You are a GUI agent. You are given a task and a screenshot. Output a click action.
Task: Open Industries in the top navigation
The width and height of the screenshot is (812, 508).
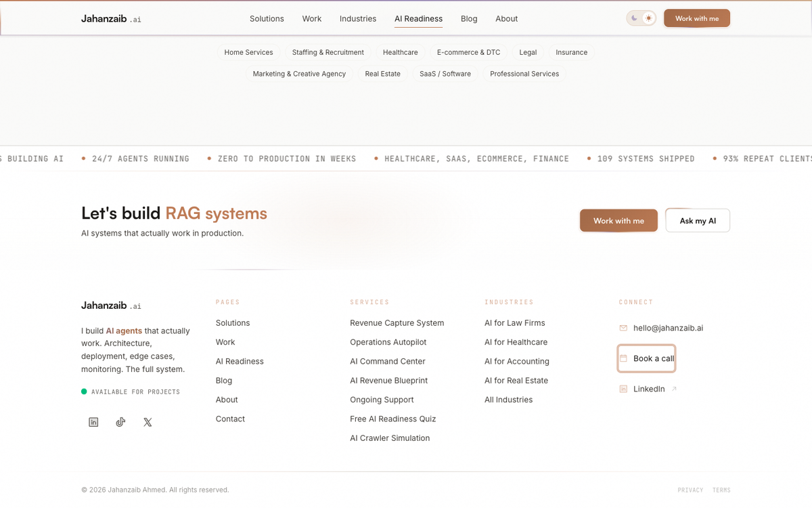[x=358, y=19]
